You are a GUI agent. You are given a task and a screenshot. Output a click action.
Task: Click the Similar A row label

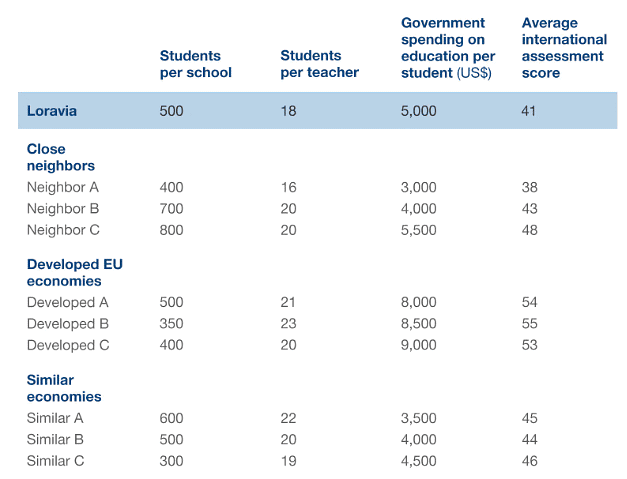tap(55, 419)
